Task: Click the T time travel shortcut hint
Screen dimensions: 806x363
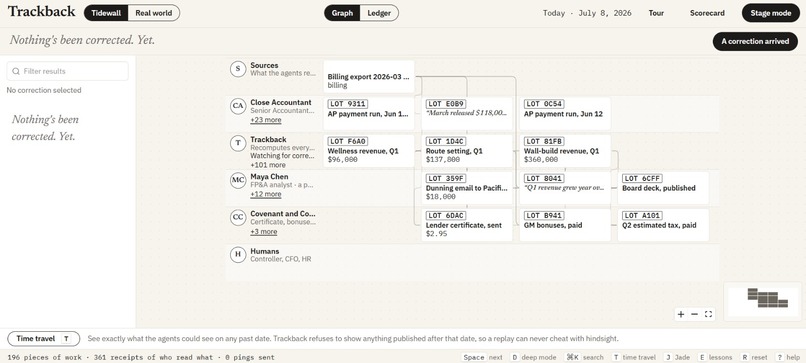Action: coord(633,357)
